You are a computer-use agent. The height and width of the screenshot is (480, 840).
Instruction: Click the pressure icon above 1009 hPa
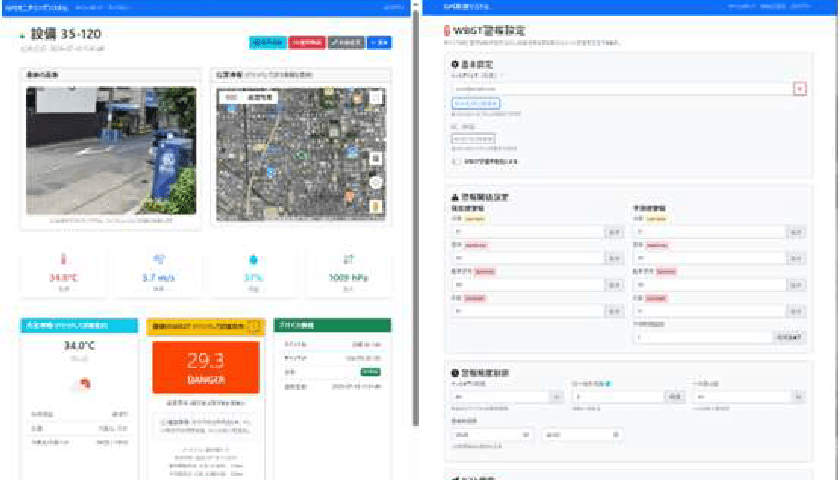[348, 260]
